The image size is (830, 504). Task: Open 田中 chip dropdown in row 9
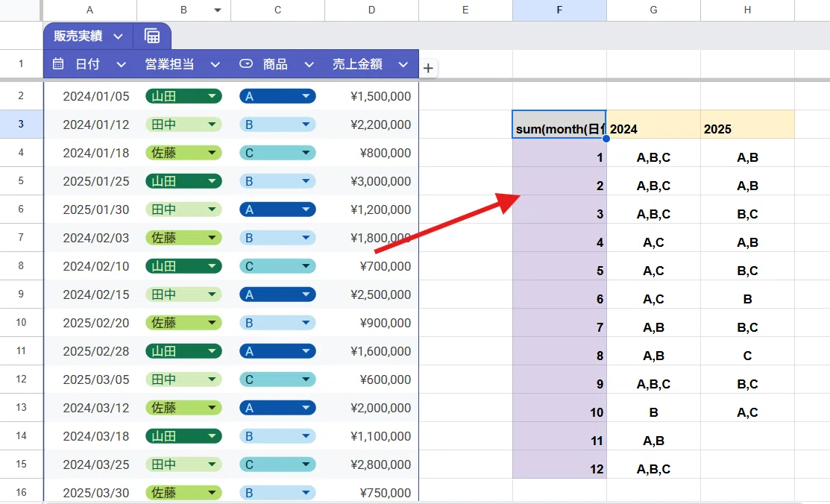pyautogui.click(x=212, y=294)
